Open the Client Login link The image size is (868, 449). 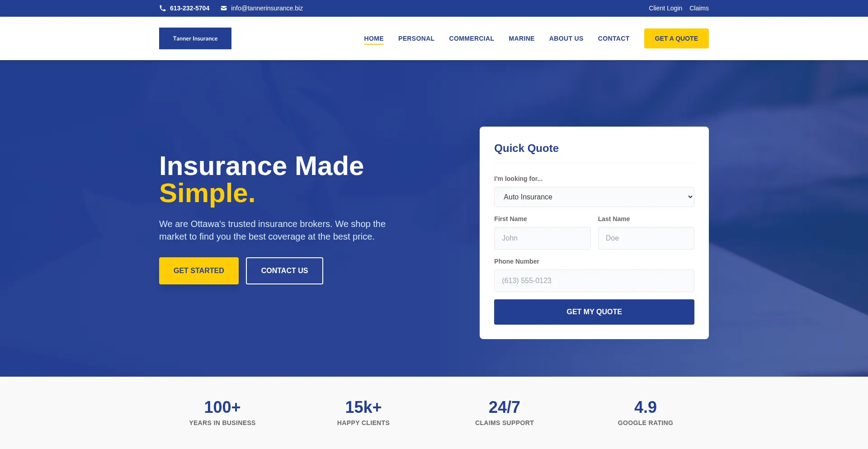click(x=665, y=8)
